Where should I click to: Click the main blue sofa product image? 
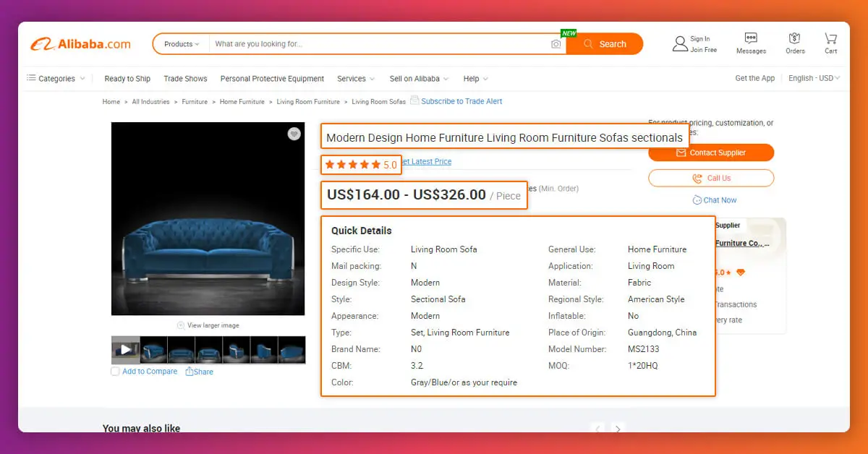point(208,218)
